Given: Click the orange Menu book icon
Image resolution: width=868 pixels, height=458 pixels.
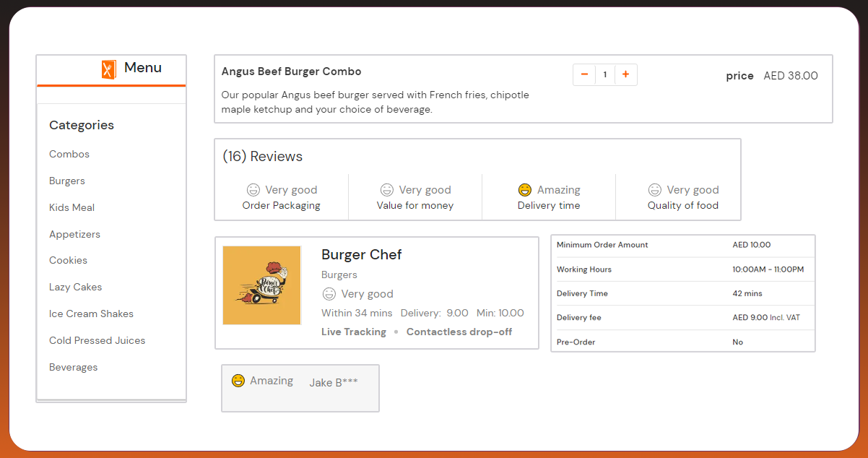Looking at the screenshot, I should click(108, 69).
